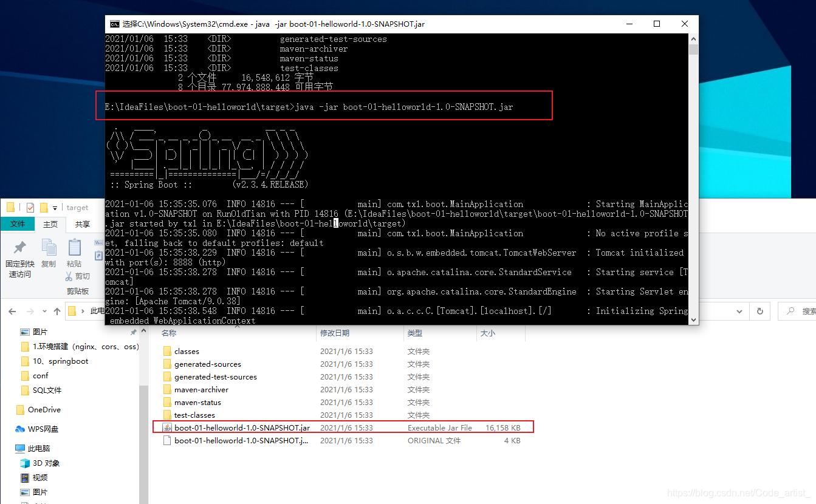Maximize the cmd.exe console window

click(x=657, y=24)
